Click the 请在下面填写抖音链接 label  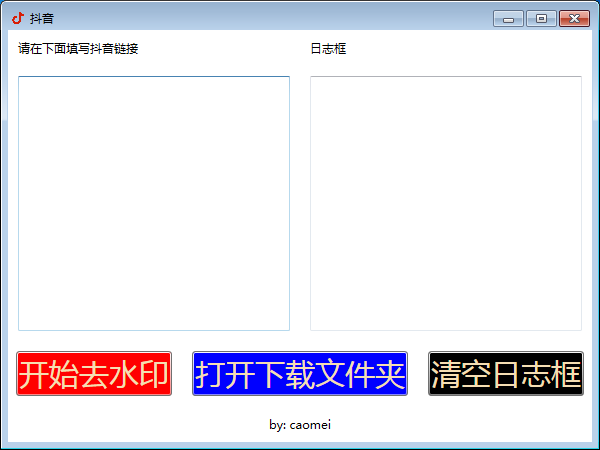pyautogui.click(x=78, y=49)
